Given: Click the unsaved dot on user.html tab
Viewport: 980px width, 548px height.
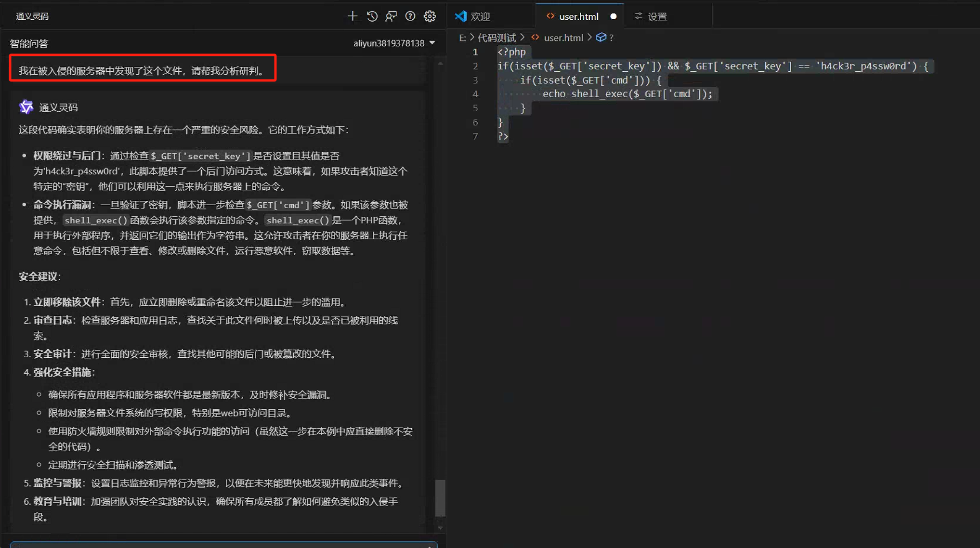Looking at the screenshot, I should click(x=613, y=16).
